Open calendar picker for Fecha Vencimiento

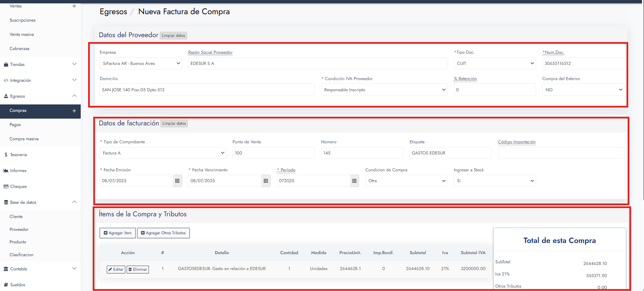(x=266, y=181)
